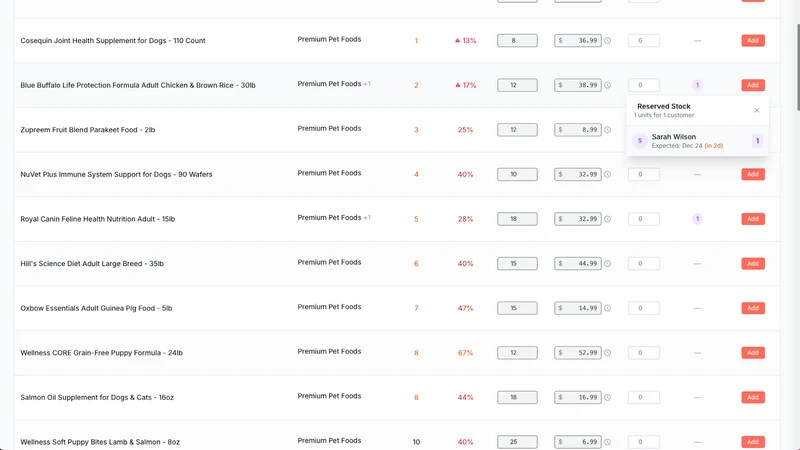The width and height of the screenshot is (800, 450).
Task: Add Cosequin Joint Health Supplement to order
Action: pos(753,40)
